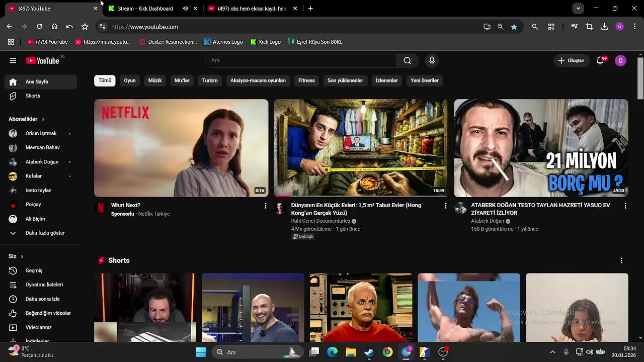Open Shorts shelf options menu
Screen dimensions: 644x362
pos(621,260)
